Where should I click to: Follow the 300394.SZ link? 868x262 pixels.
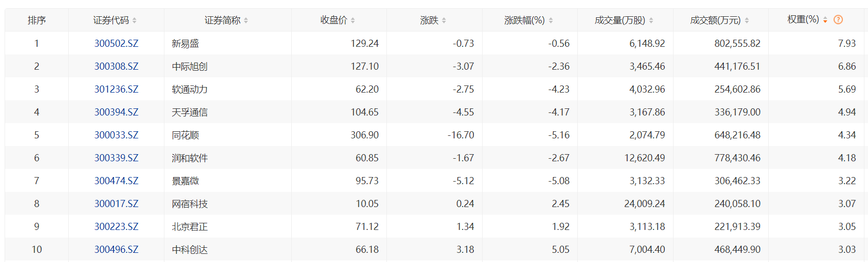click(x=116, y=112)
